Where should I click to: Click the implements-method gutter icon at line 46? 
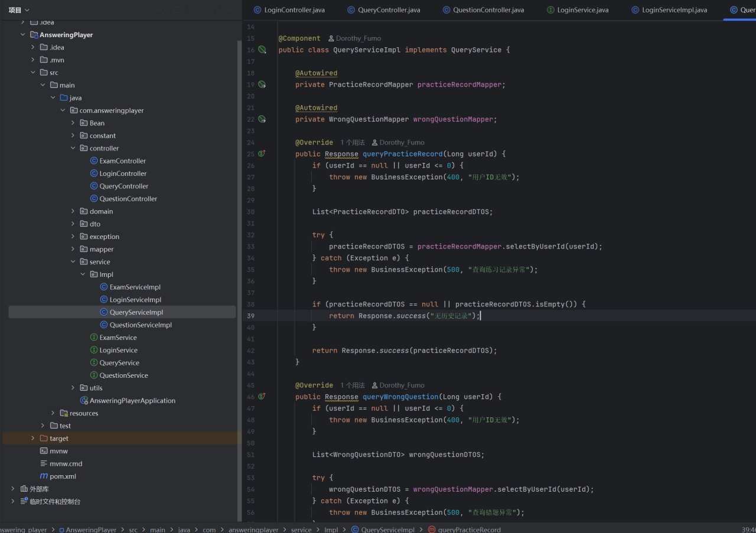pos(262,397)
